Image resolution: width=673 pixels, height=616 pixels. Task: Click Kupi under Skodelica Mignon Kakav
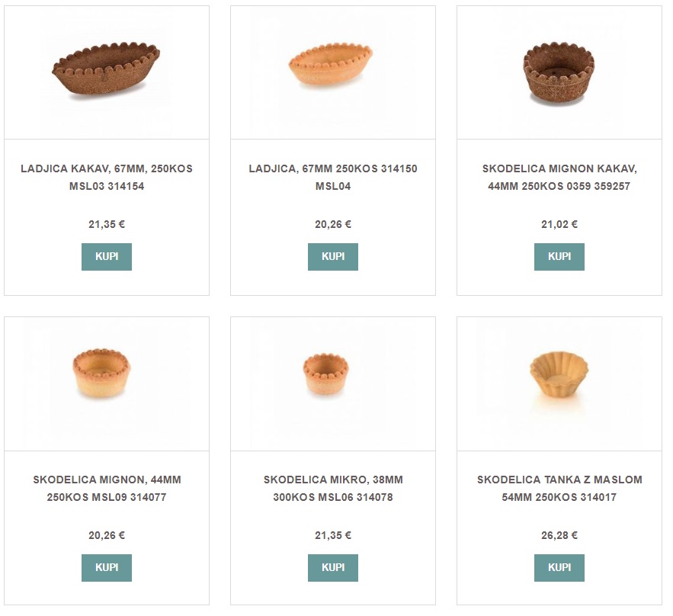coord(559,257)
